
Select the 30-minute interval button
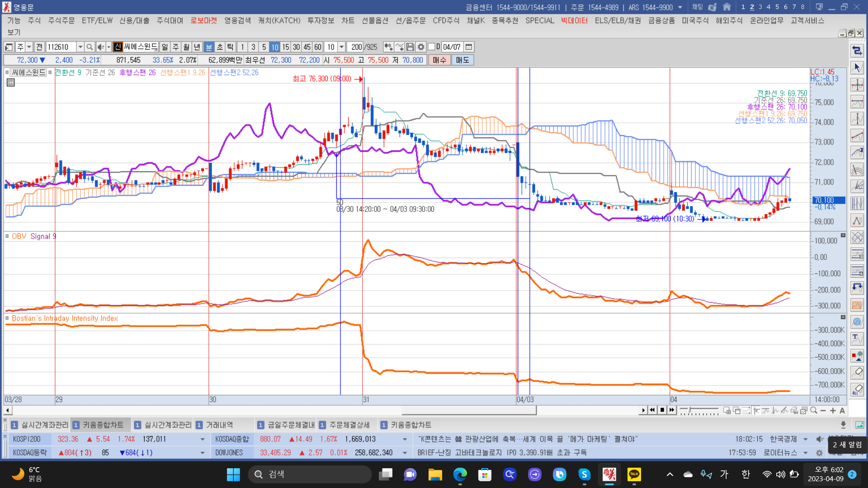pos(296,47)
